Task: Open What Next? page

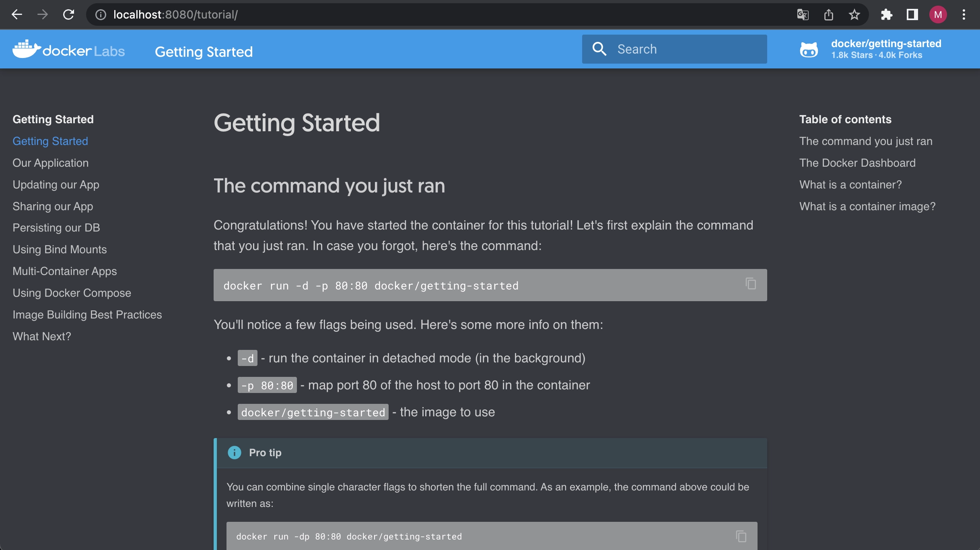Action: [x=42, y=337]
